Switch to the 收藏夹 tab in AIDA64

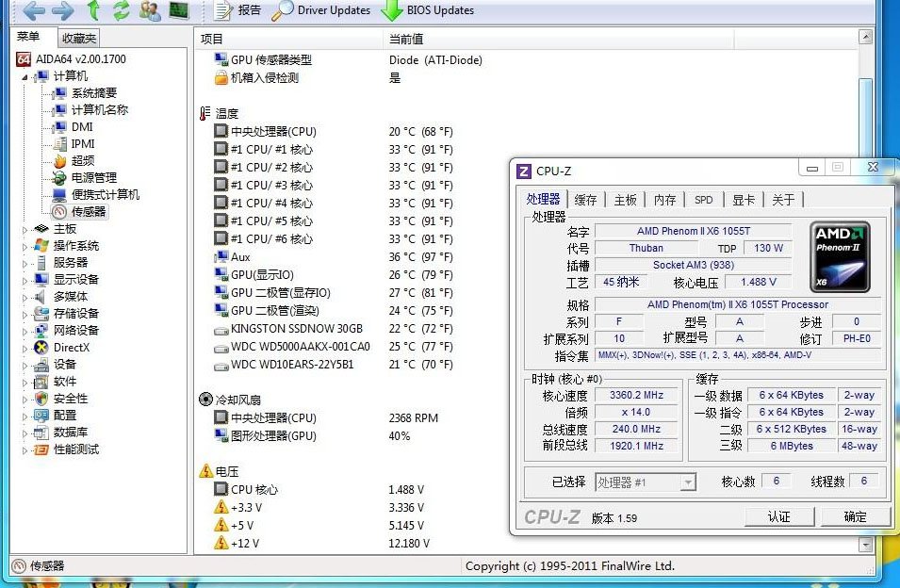[78, 38]
